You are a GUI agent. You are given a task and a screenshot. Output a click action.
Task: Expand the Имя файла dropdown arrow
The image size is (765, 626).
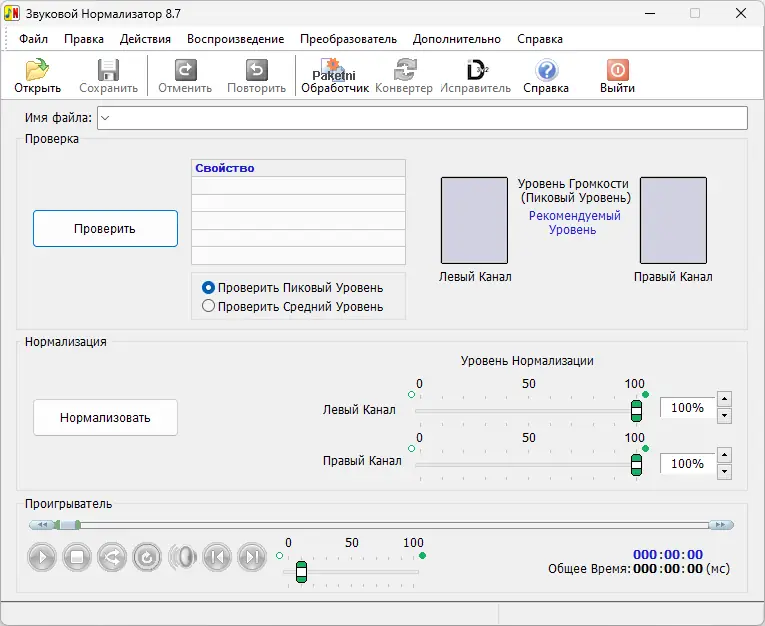(x=104, y=118)
